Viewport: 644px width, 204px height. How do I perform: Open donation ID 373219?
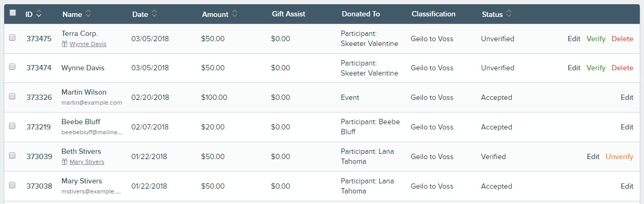pos(39,127)
